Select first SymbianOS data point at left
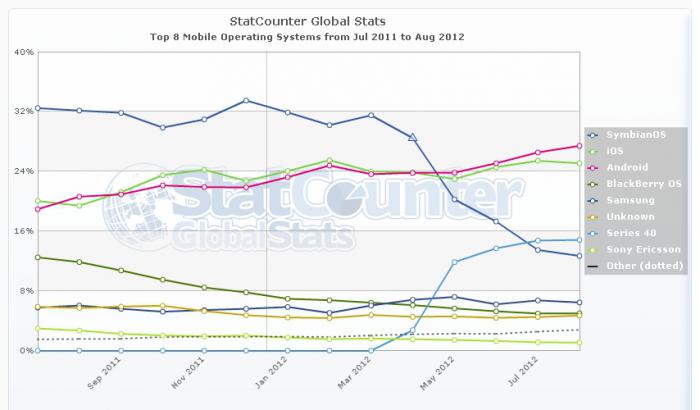Screen dimensions: 700x410 (x=37, y=108)
